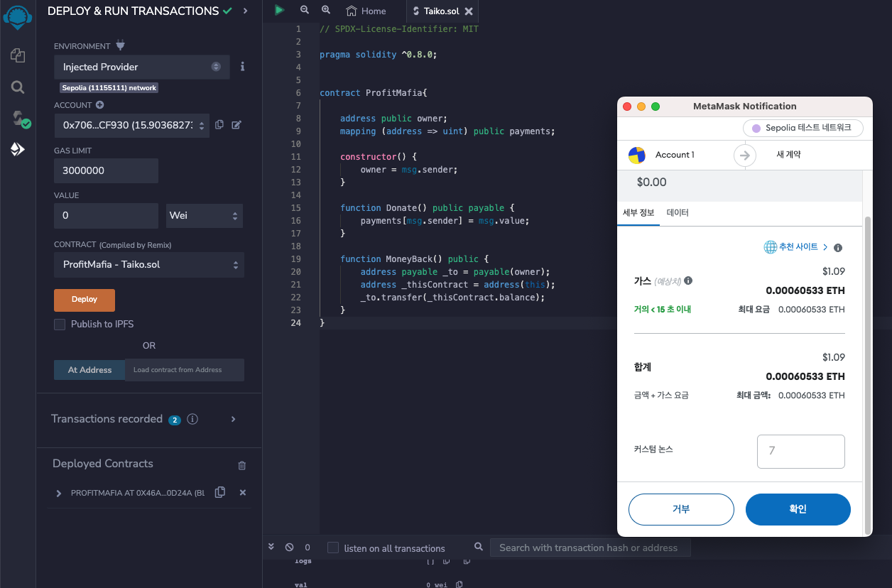
Task: Click the Remix logo at top of sidebar
Action: (x=18, y=17)
